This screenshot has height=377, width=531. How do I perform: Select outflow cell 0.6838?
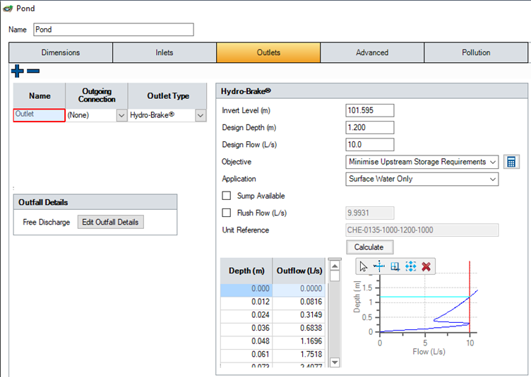tap(299, 328)
